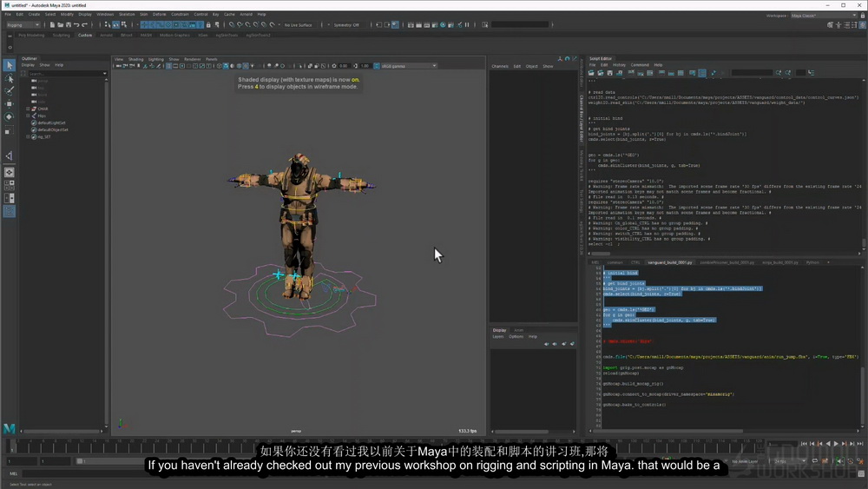
Task: Select defaultLightSet in the Outliner
Action: coord(51,123)
